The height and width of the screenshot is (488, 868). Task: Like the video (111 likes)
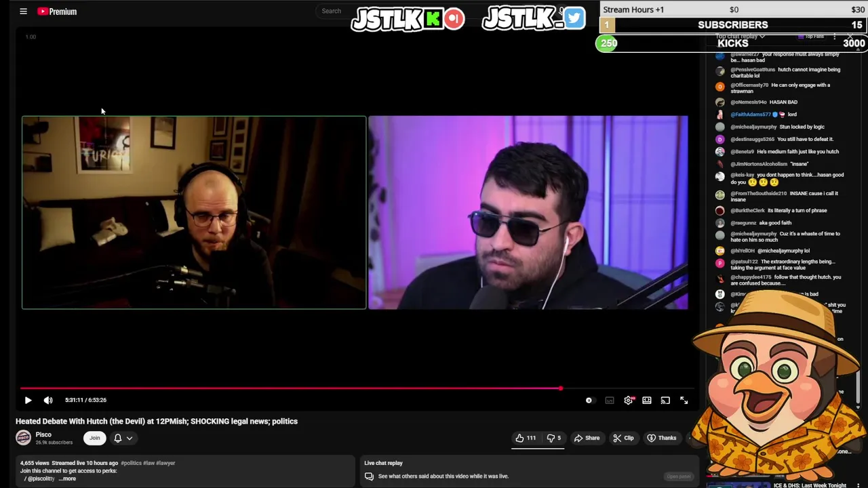(x=526, y=438)
